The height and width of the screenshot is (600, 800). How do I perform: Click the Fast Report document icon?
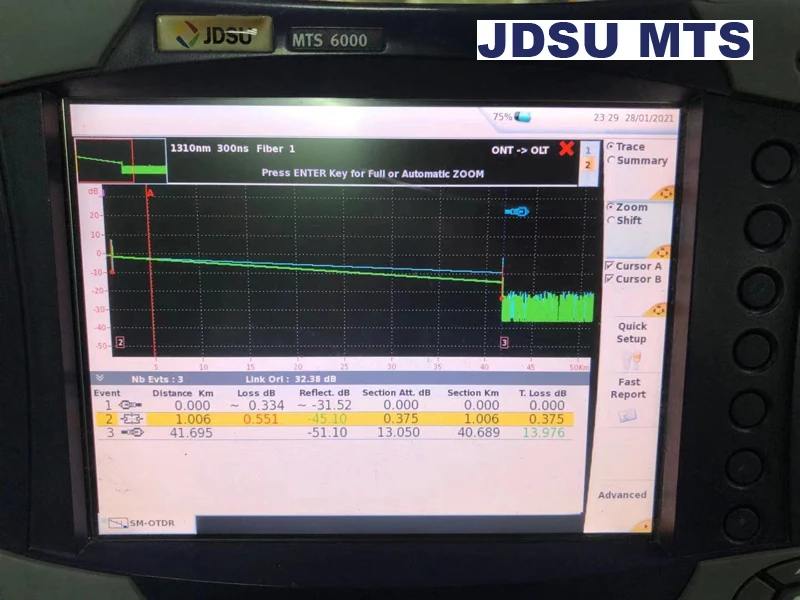pyautogui.click(x=627, y=416)
